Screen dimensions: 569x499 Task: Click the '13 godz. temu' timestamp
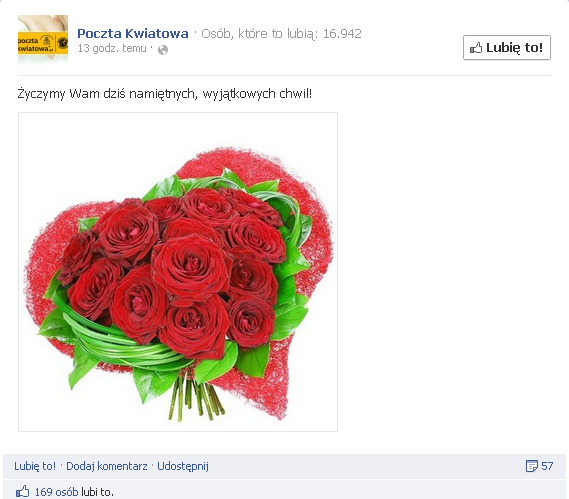pos(112,48)
